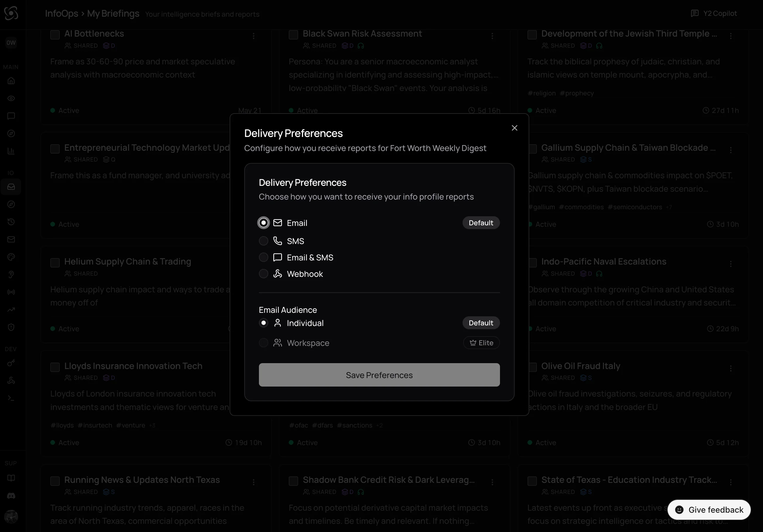Click the Elite badge next to Workspace
This screenshot has width=763, height=532.
click(481, 343)
